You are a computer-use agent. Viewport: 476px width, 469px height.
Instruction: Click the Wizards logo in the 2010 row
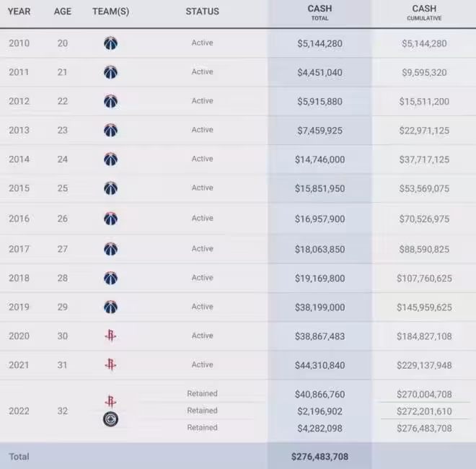tap(110, 43)
